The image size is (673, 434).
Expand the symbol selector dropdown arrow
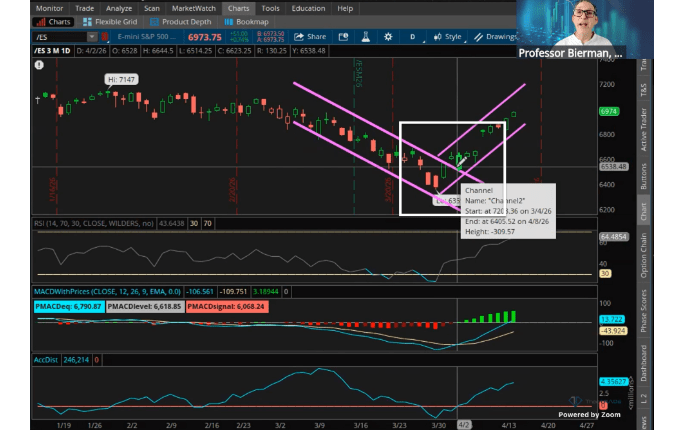92,37
